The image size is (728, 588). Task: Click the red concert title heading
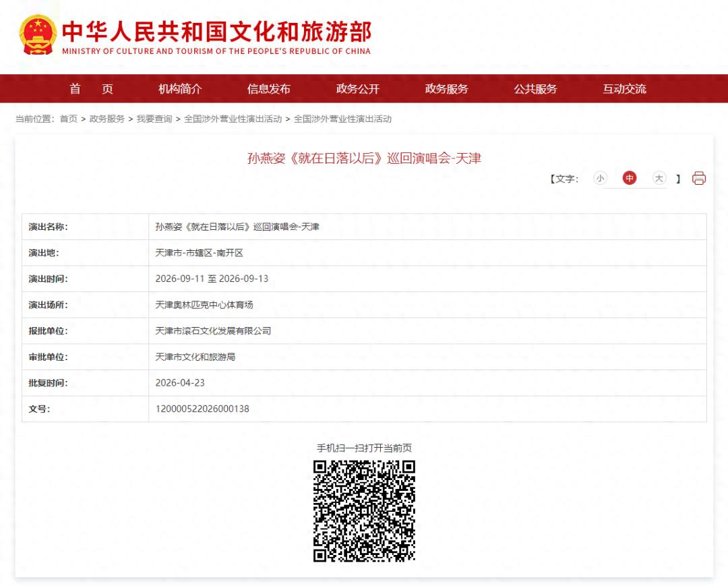[x=364, y=158]
